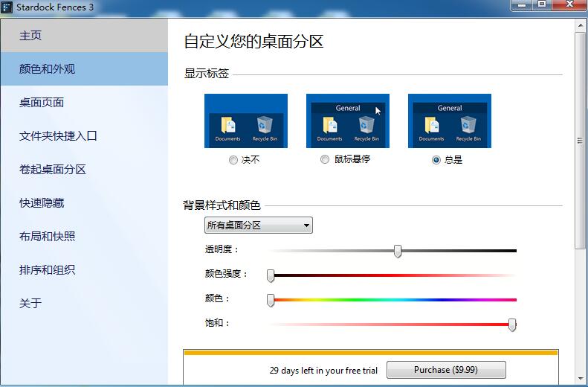Click the 饱和 slider handle
This screenshot has height=387, width=588.
point(512,324)
